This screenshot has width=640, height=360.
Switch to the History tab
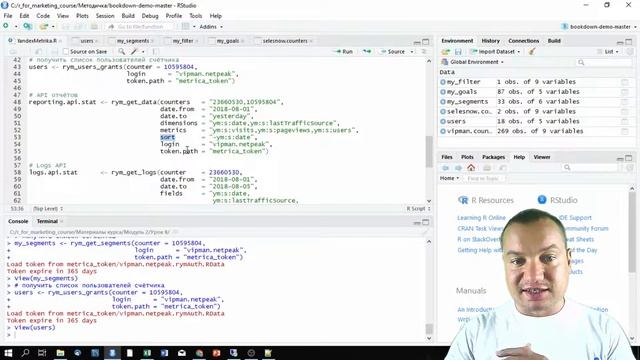[x=490, y=41]
